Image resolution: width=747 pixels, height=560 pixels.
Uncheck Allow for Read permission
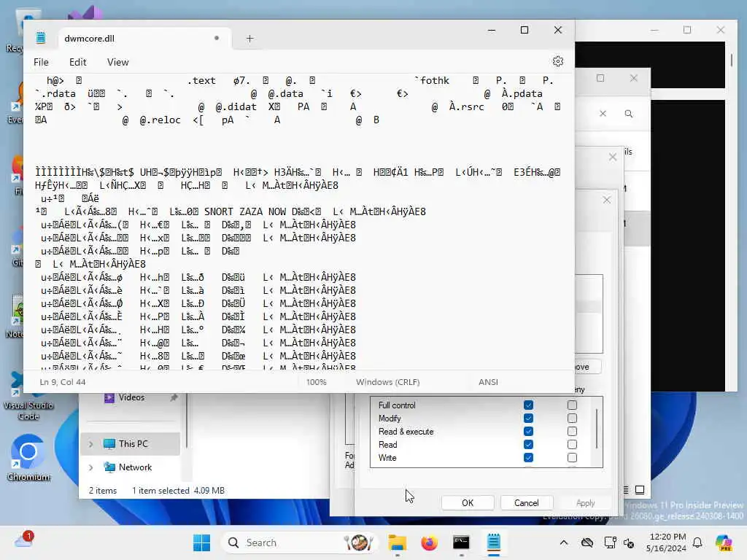point(528,444)
